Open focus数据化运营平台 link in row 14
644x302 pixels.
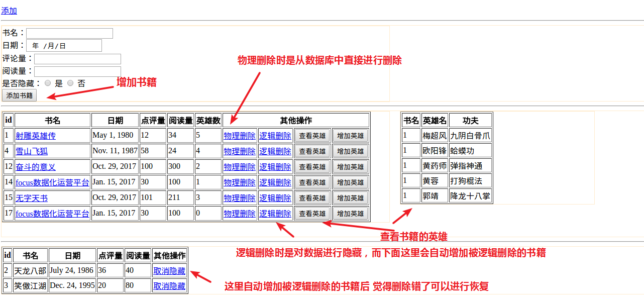pyautogui.click(x=52, y=182)
